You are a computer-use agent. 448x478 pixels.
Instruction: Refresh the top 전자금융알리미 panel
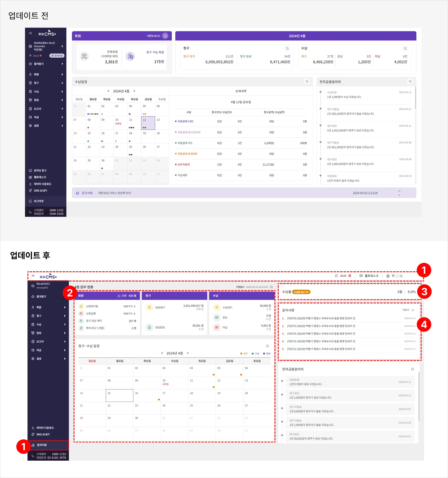pyautogui.click(x=410, y=81)
